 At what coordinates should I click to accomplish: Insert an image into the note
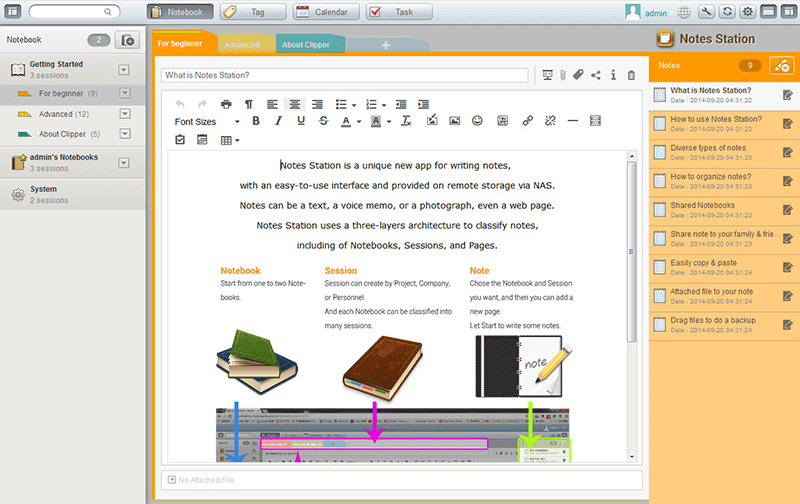[455, 121]
